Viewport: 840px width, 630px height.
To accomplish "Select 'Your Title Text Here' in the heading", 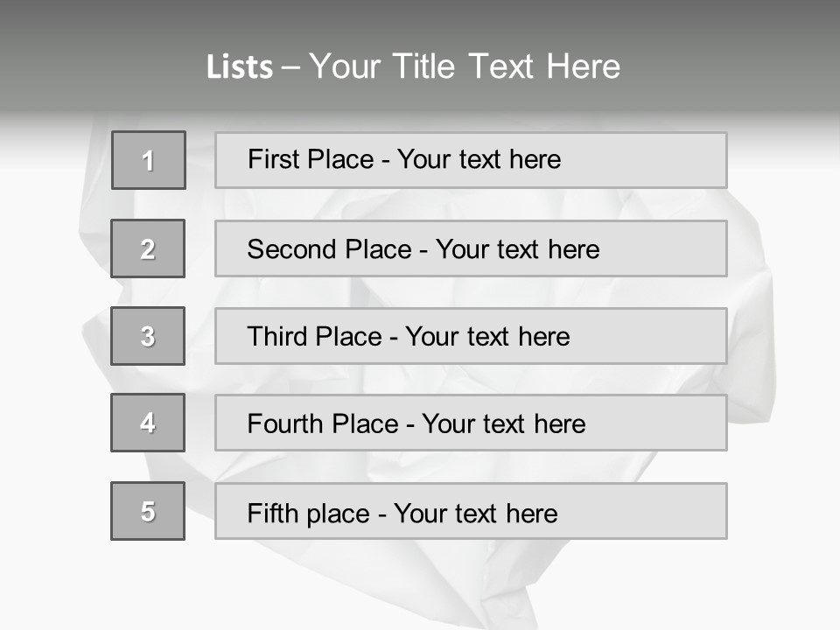I will pos(465,66).
